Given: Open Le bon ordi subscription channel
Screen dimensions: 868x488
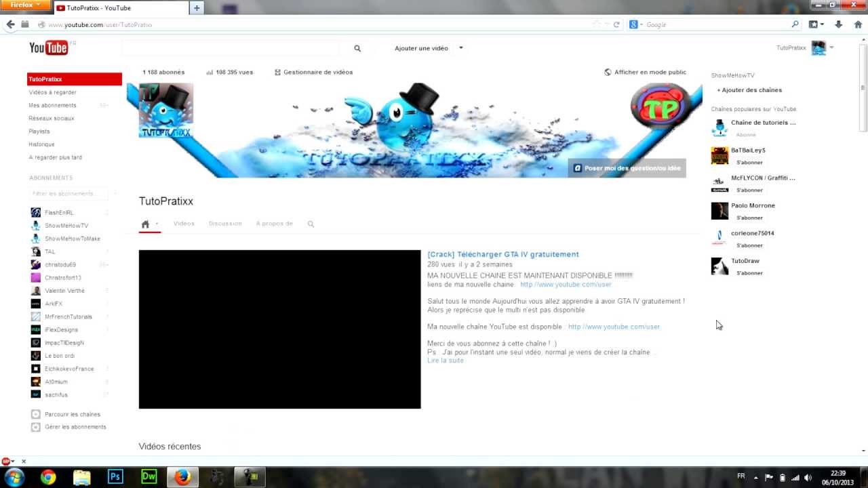Looking at the screenshot, I should tap(60, 356).
